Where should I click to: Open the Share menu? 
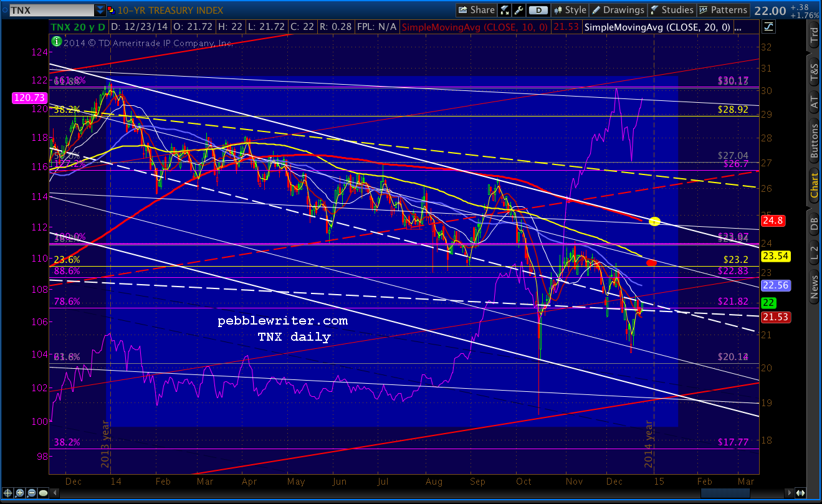(x=476, y=10)
